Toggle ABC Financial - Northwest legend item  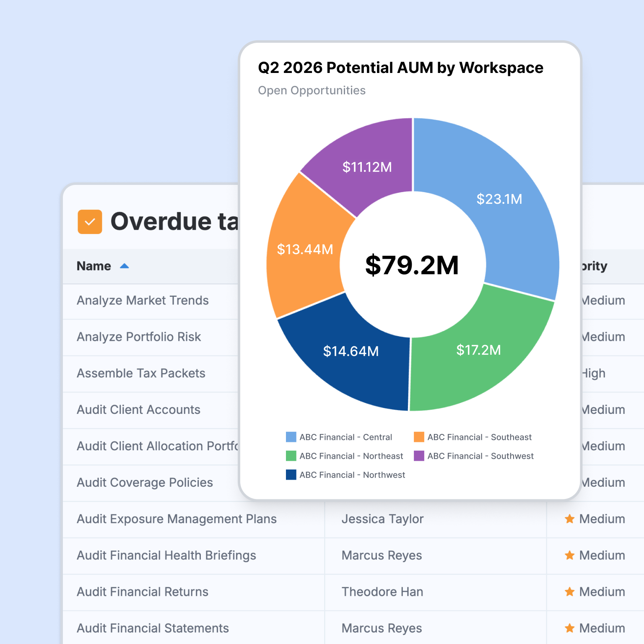(345, 475)
